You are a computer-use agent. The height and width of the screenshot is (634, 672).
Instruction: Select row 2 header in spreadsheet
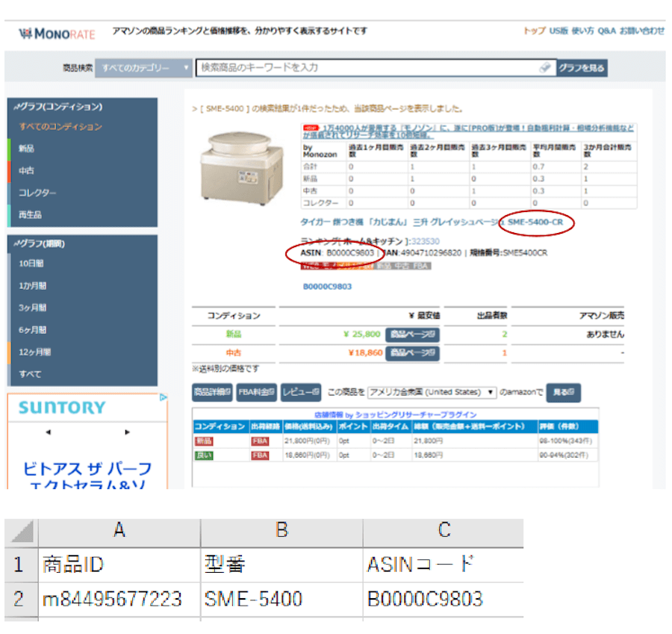[x=22, y=600]
